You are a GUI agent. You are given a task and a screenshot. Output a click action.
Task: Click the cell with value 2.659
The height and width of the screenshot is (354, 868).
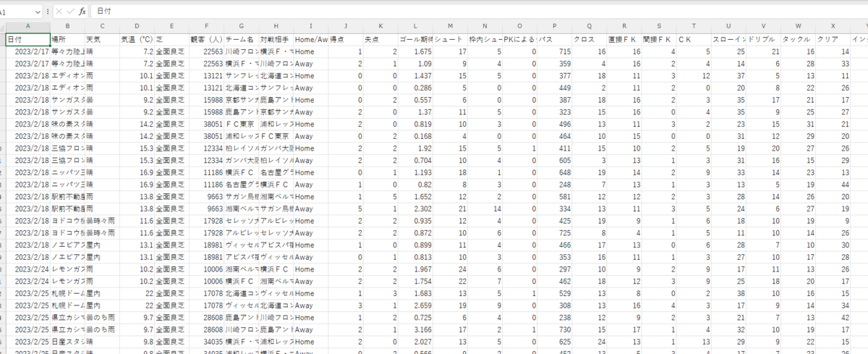pyautogui.click(x=415, y=305)
